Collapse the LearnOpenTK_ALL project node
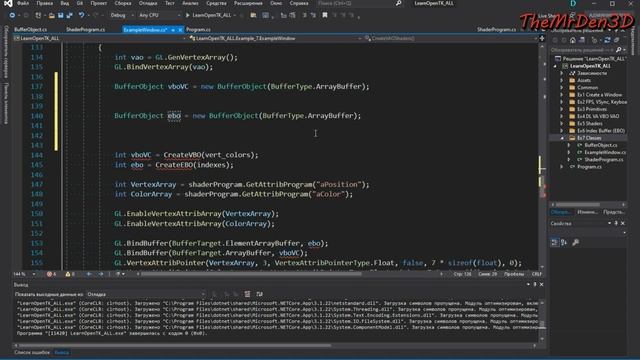This screenshot has height=360, width=640. click(555, 66)
